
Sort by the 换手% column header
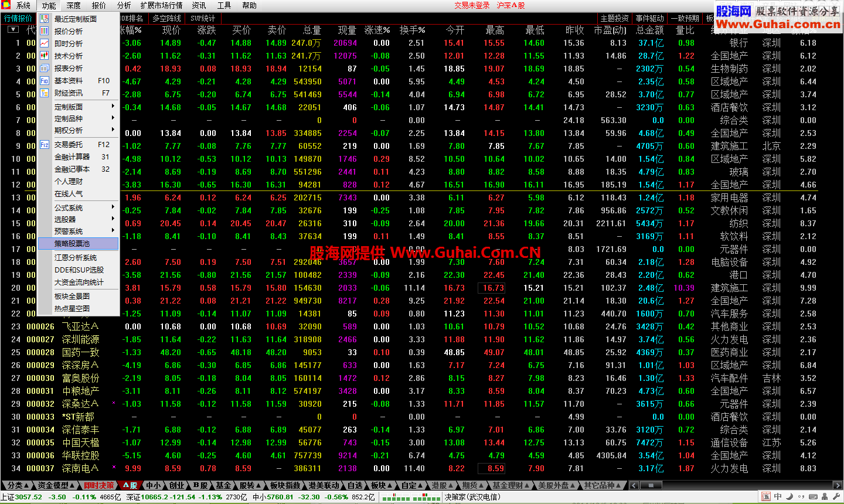coord(412,30)
